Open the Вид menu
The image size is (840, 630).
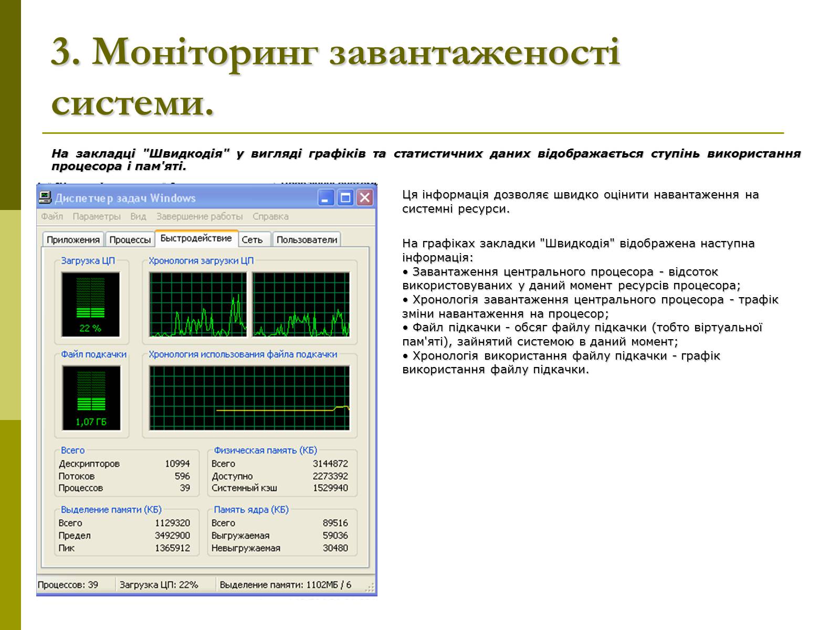pos(138,216)
